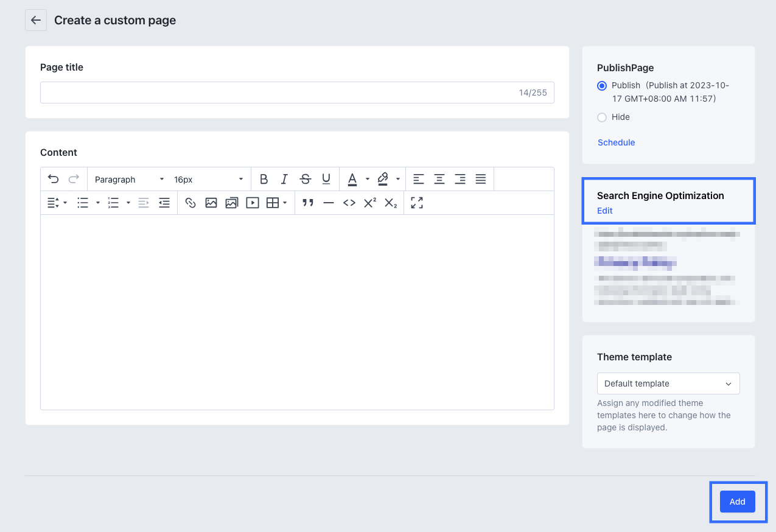Click the Schedule link
This screenshot has height=532, width=776.
click(616, 142)
